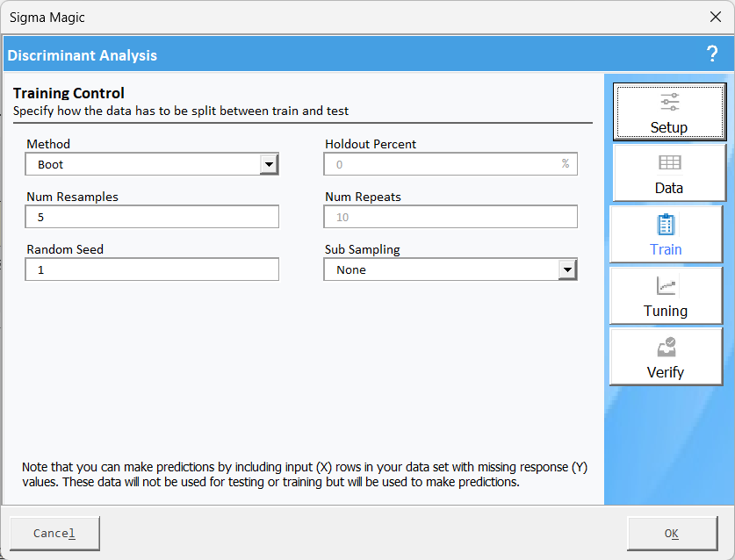Click the Train clipboard icon
735x560 pixels.
click(x=666, y=225)
